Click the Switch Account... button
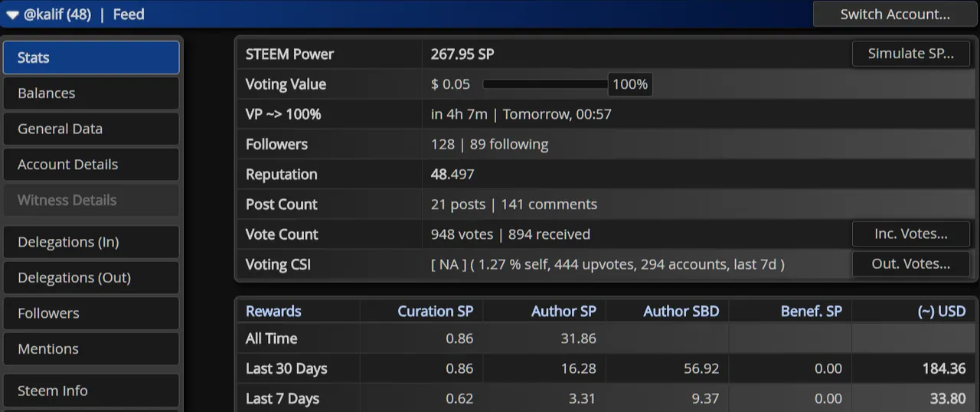 pos(895,14)
